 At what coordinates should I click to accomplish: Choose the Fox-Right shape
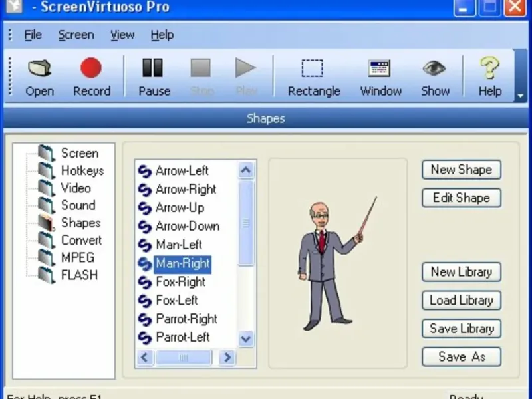(180, 282)
